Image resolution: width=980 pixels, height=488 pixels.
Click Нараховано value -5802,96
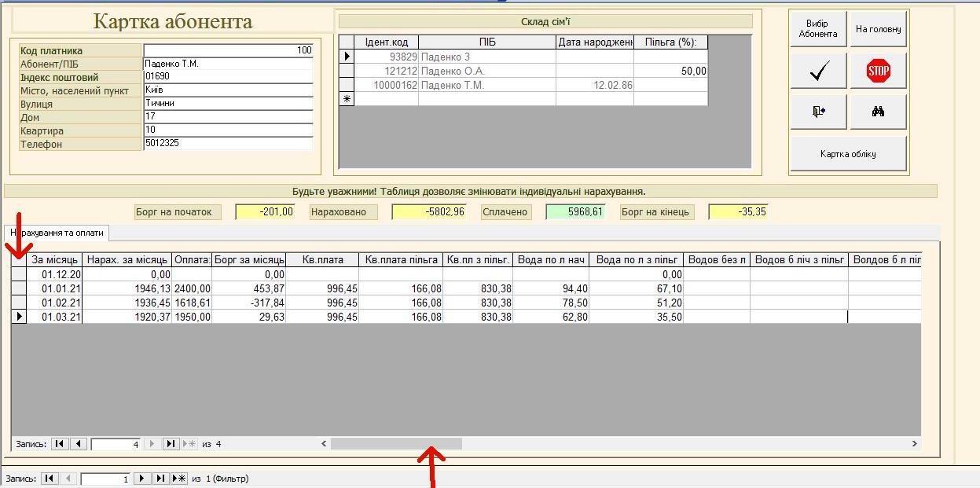click(x=428, y=211)
